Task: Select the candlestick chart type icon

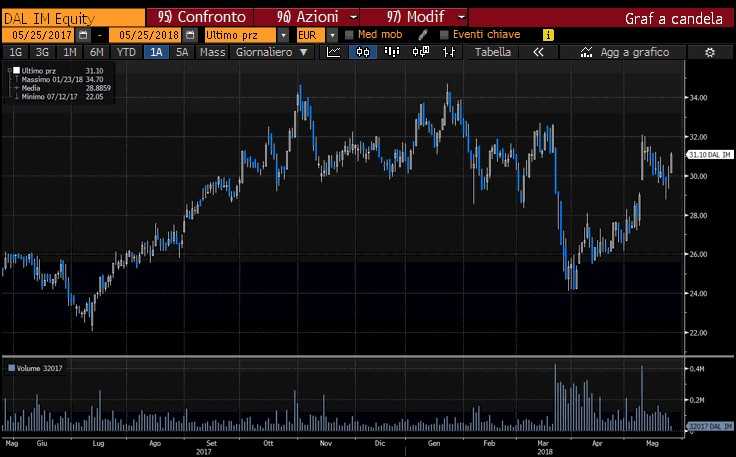Action: [363, 52]
